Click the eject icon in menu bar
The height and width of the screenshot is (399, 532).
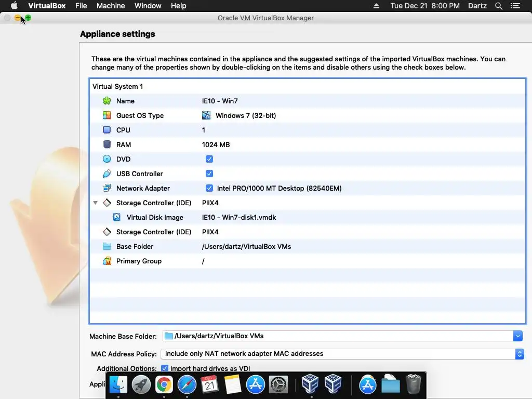376,6
